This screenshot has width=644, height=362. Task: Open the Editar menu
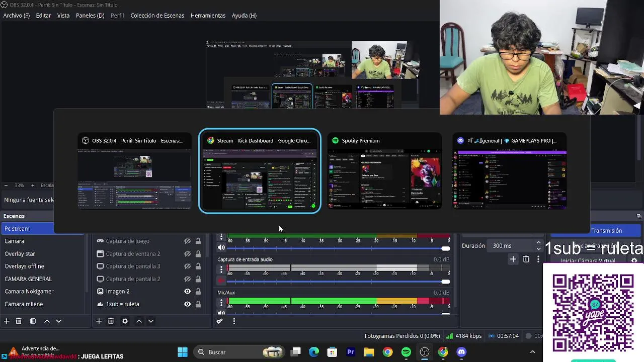pos(43,16)
